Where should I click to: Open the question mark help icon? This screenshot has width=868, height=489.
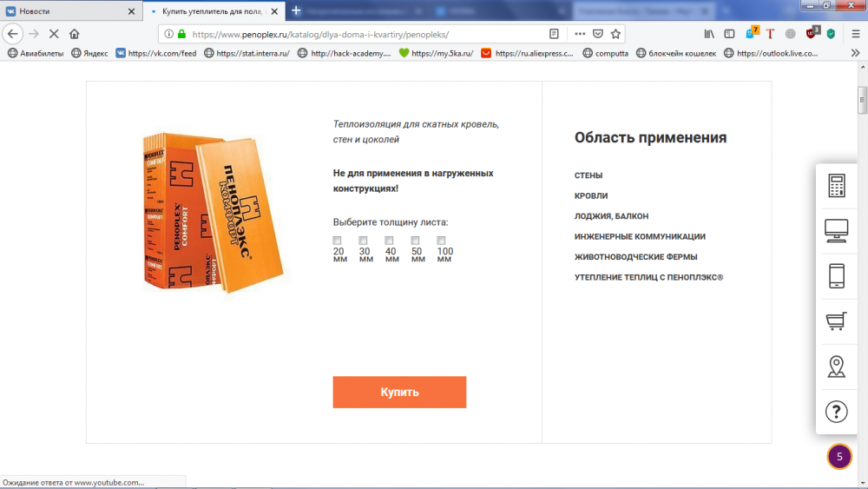click(x=837, y=412)
